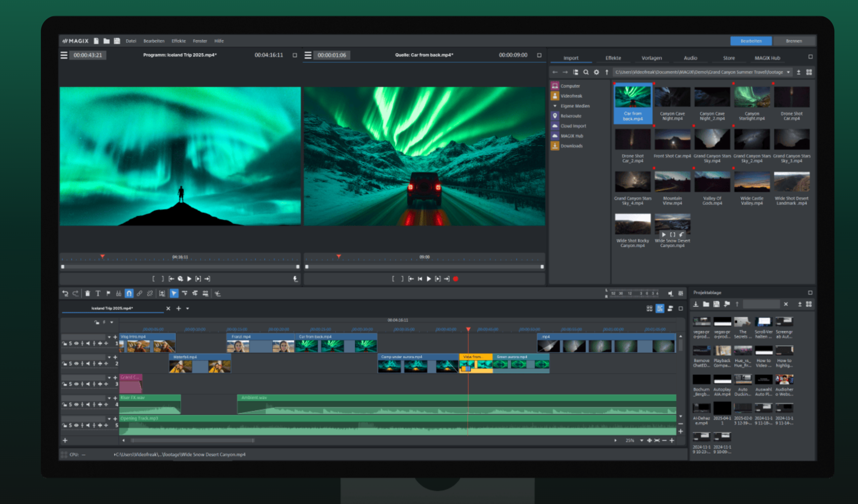The width and height of the screenshot is (858, 504).
Task: Click import folder icon in Projektablage toolbar
Action: [x=706, y=304]
